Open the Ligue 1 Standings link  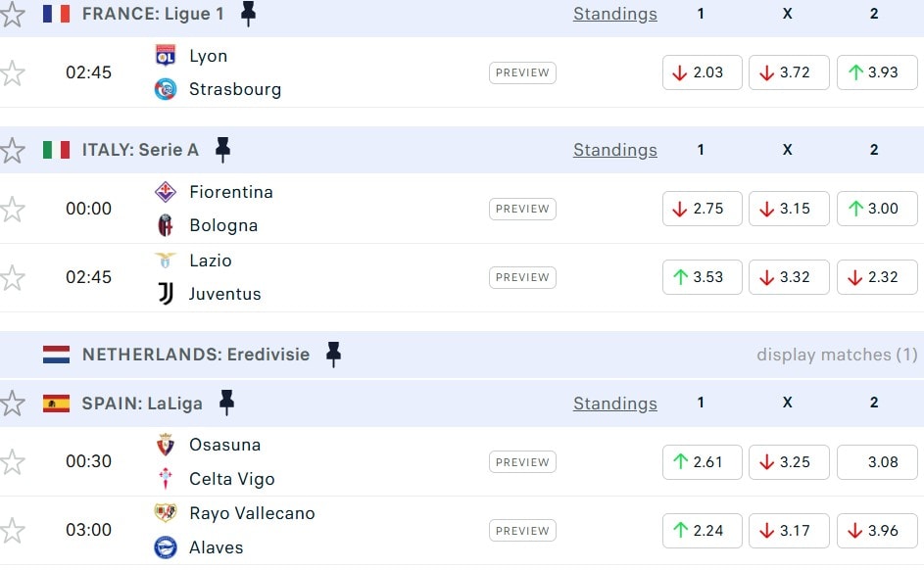click(x=614, y=14)
